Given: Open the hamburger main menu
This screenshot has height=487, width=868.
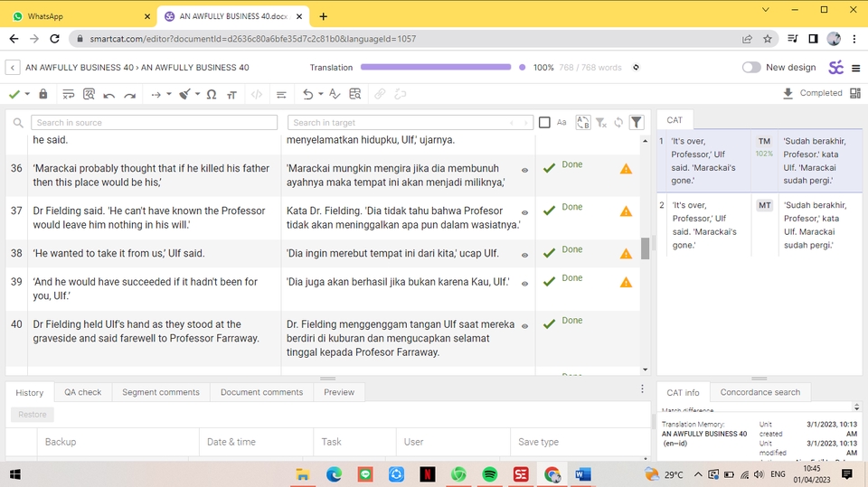Looking at the screenshot, I should 856,68.
